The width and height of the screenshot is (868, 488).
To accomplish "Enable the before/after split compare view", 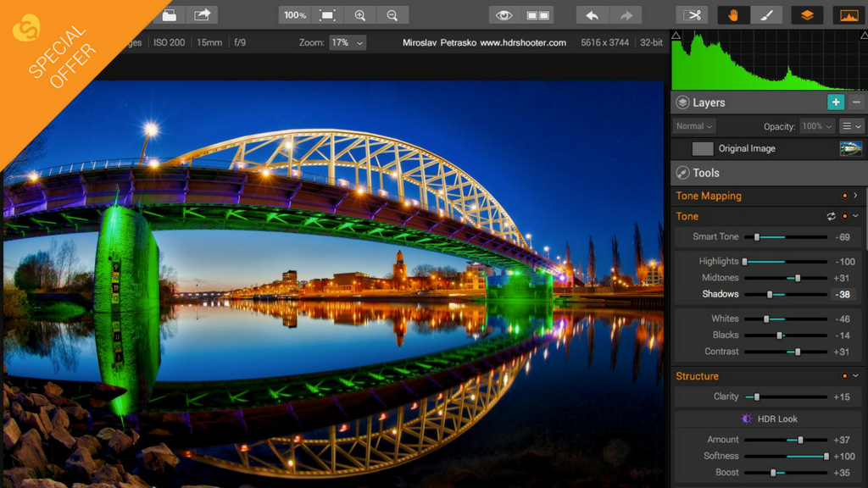I will coord(539,14).
